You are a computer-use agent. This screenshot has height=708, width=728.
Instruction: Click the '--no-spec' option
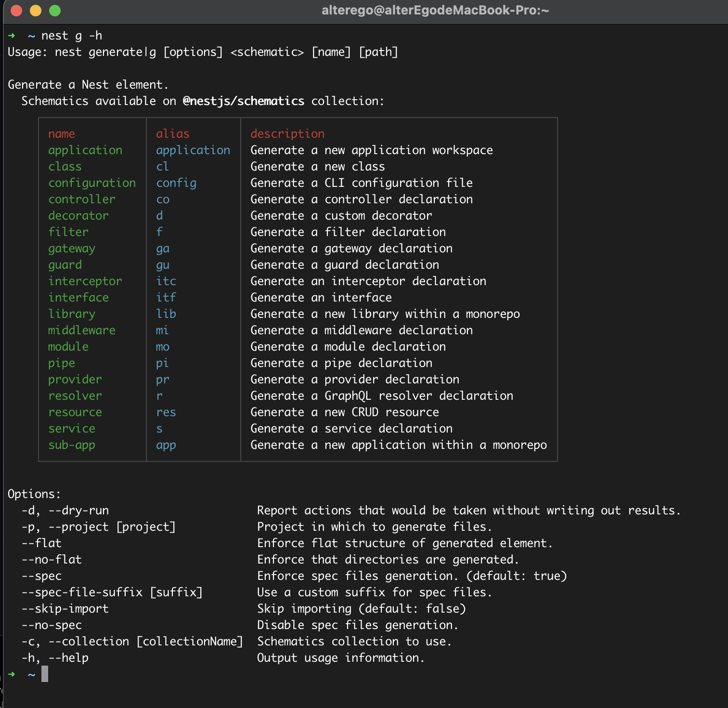(x=52, y=625)
